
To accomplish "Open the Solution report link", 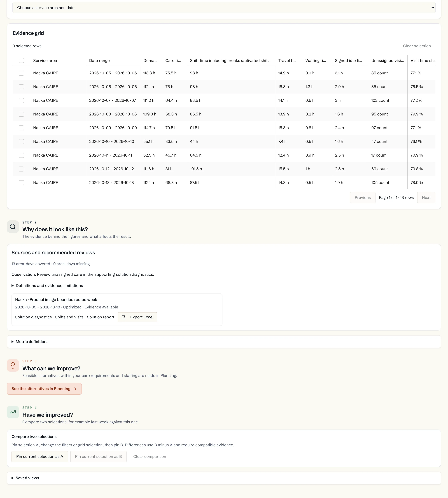I will click(100, 317).
